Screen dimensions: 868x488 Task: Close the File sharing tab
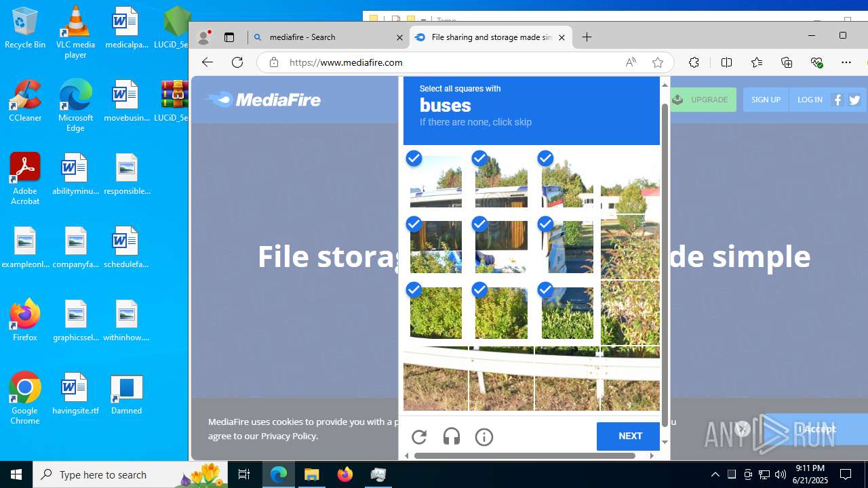point(561,37)
